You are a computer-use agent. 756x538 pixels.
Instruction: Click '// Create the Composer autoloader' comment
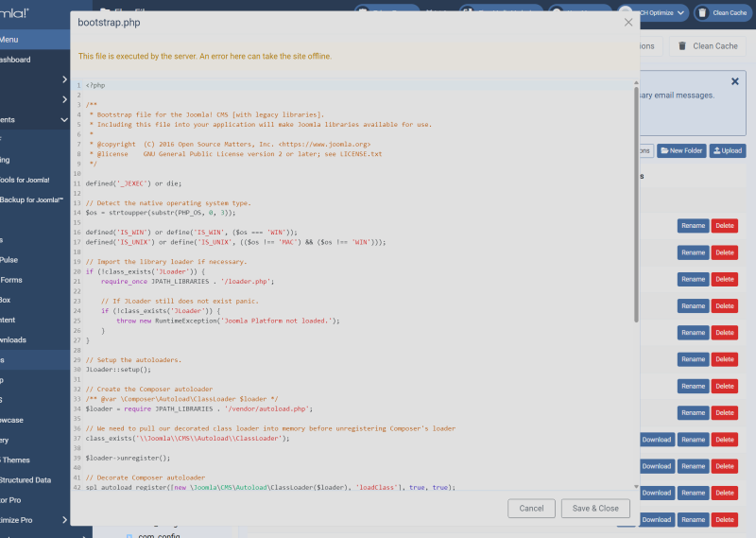coord(149,390)
